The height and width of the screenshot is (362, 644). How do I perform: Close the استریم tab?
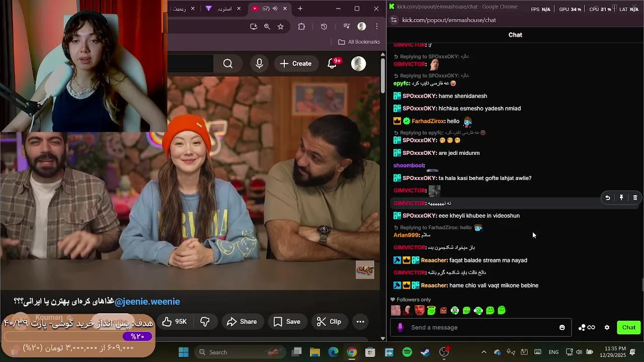pyautogui.click(x=239, y=9)
